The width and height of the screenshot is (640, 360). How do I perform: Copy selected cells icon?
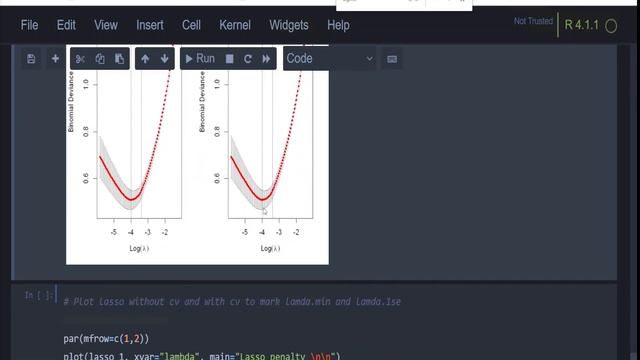coord(100,59)
